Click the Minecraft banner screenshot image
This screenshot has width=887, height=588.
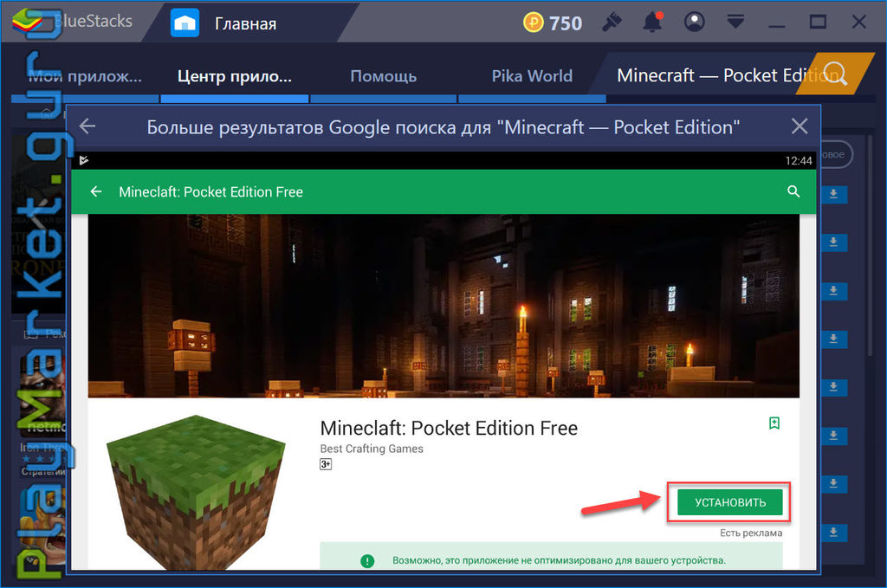coord(443,306)
